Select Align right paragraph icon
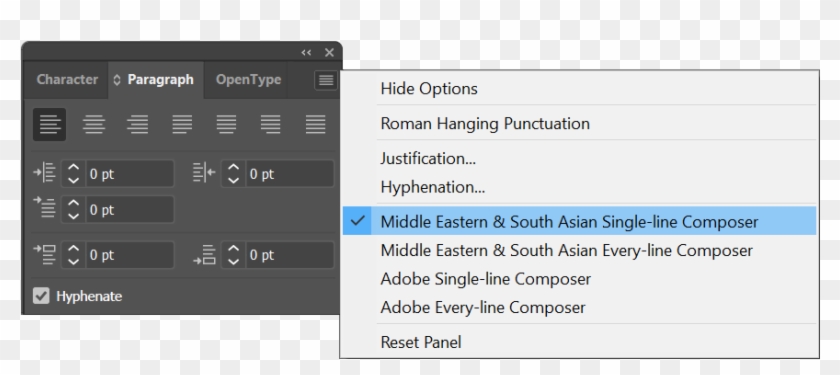 138,124
